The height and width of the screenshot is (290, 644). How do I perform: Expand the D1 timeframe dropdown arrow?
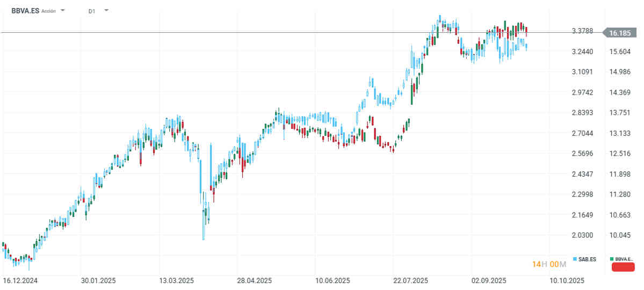point(106,10)
